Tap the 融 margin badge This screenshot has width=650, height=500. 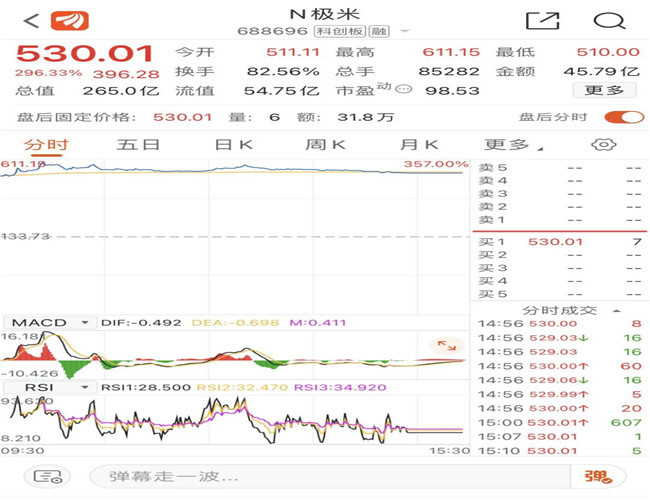(379, 31)
